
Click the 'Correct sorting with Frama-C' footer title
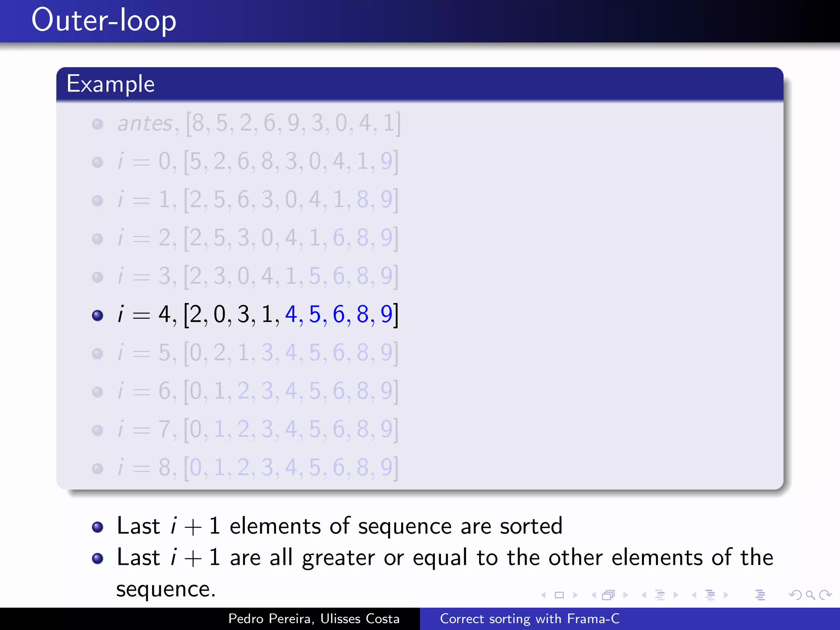coord(530,619)
